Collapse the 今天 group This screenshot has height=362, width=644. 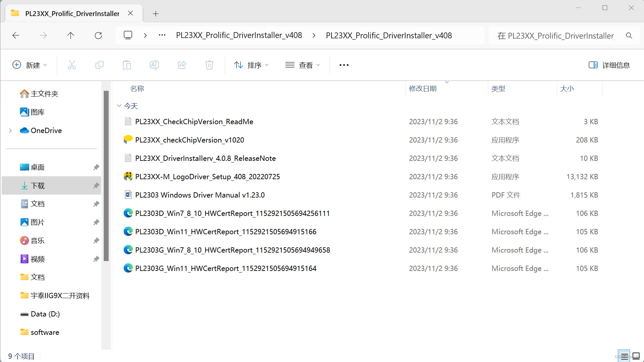pyautogui.click(x=119, y=106)
